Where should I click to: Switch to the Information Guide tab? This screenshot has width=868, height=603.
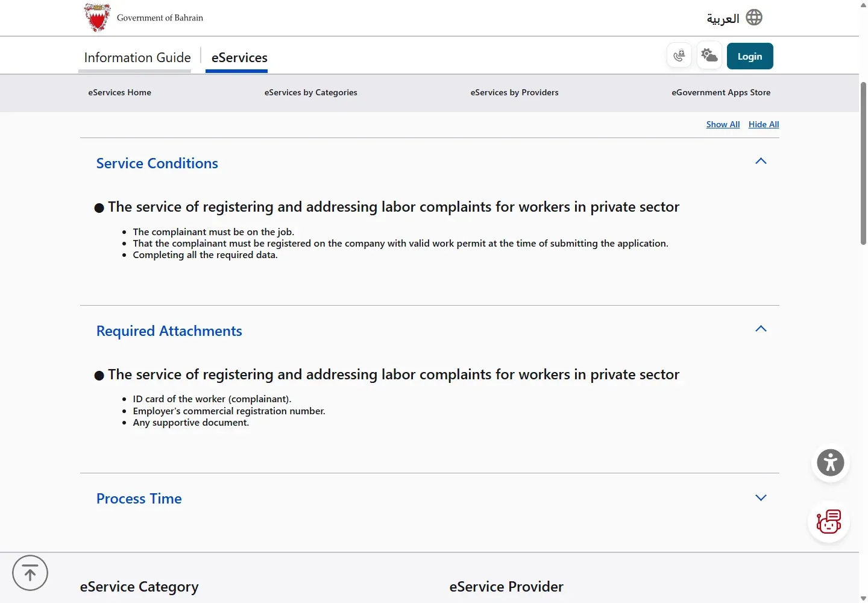(x=137, y=58)
